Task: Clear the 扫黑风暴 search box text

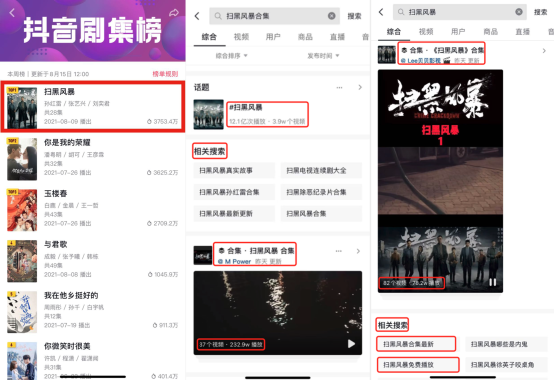Action: pos(519,12)
